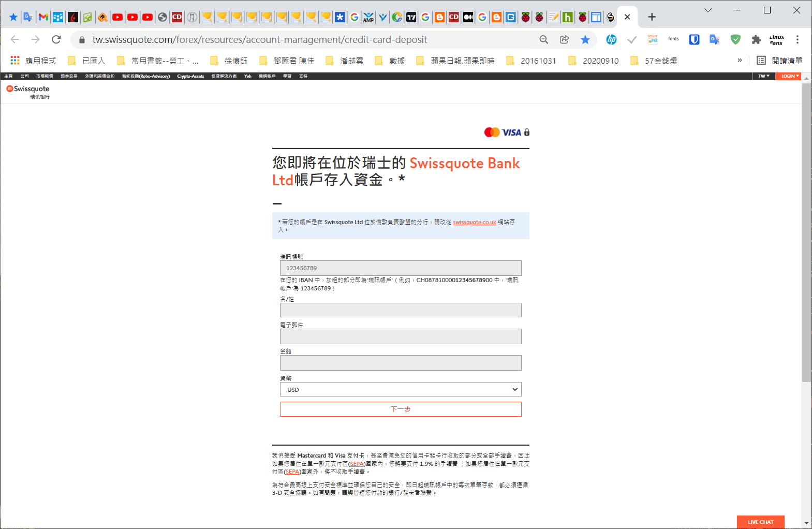Go back to previous page

pyautogui.click(x=15, y=39)
